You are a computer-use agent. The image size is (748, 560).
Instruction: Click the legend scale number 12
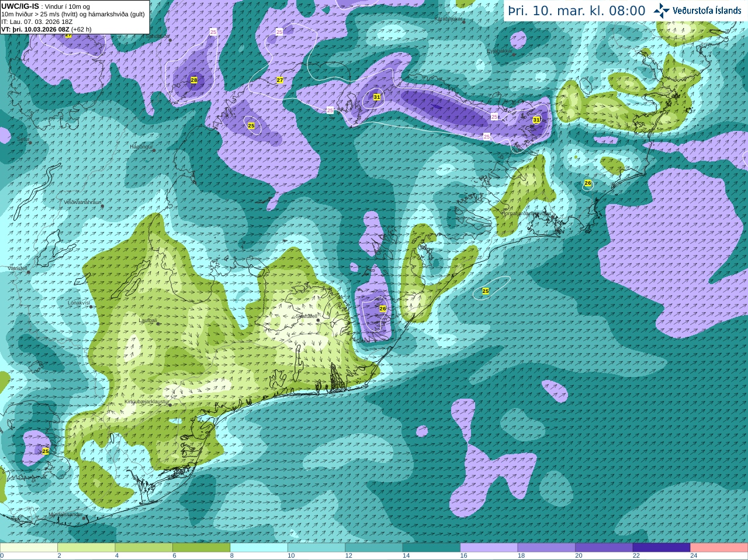348,556
